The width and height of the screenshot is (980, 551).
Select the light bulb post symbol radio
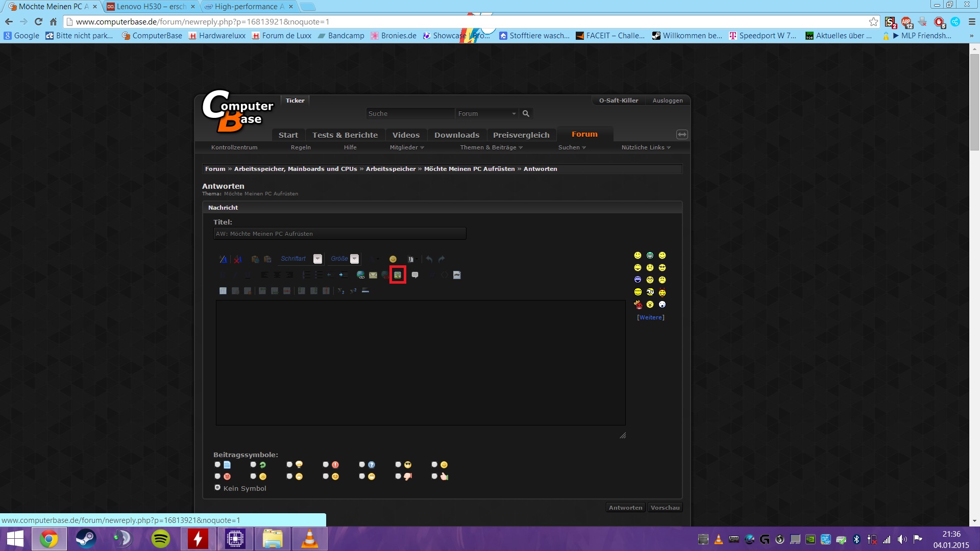click(x=289, y=465)
